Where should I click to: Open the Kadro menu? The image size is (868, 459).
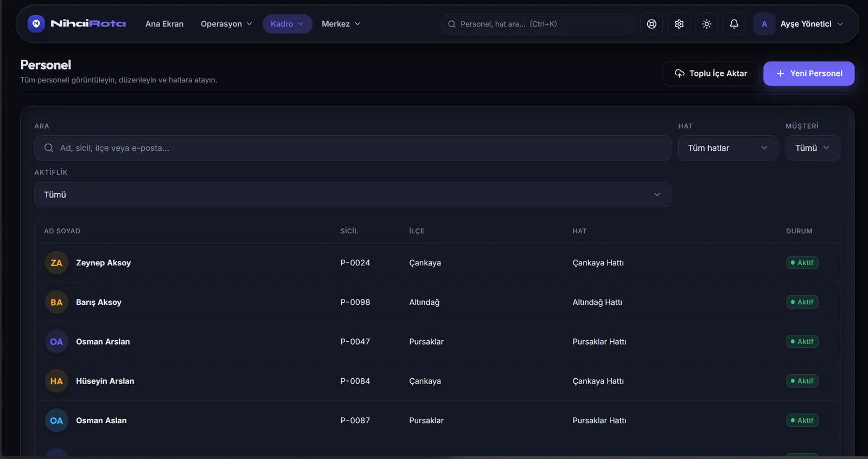pyautogui.click(x=288, y=24)
